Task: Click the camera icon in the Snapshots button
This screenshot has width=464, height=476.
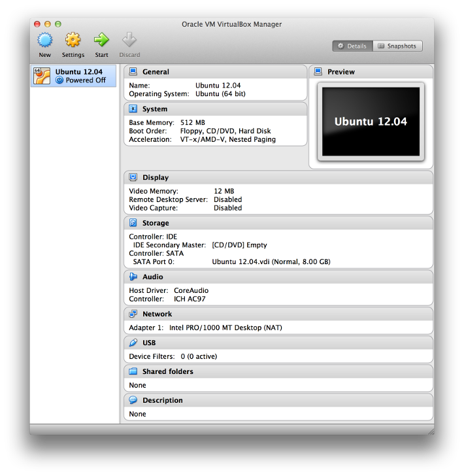Action: (x=381, y=46)
